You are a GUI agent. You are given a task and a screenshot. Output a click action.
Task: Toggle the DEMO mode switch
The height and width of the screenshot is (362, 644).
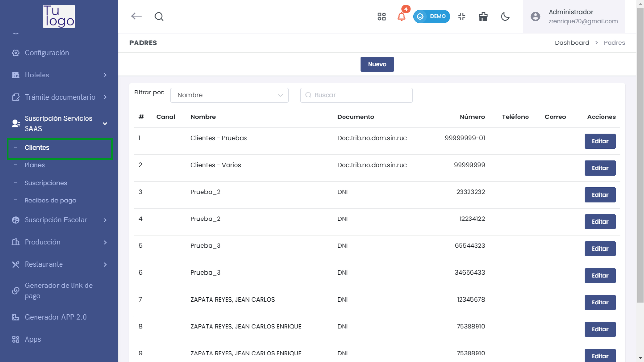[431, 17]
